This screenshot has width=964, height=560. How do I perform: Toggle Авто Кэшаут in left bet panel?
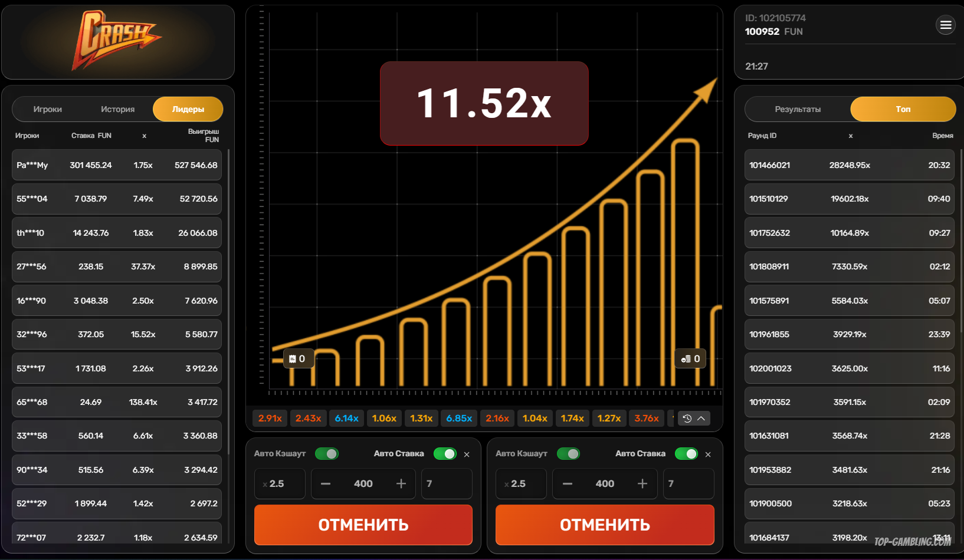click(326, 454)
